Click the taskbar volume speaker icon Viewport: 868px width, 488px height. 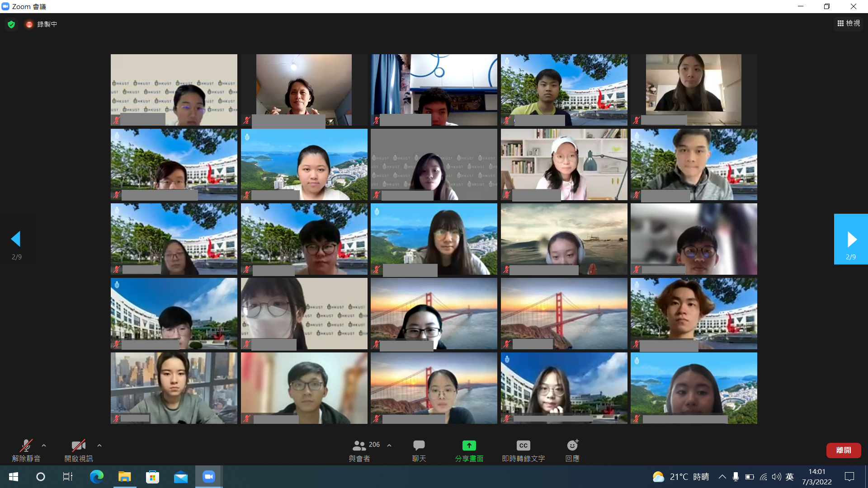[776, 477]
